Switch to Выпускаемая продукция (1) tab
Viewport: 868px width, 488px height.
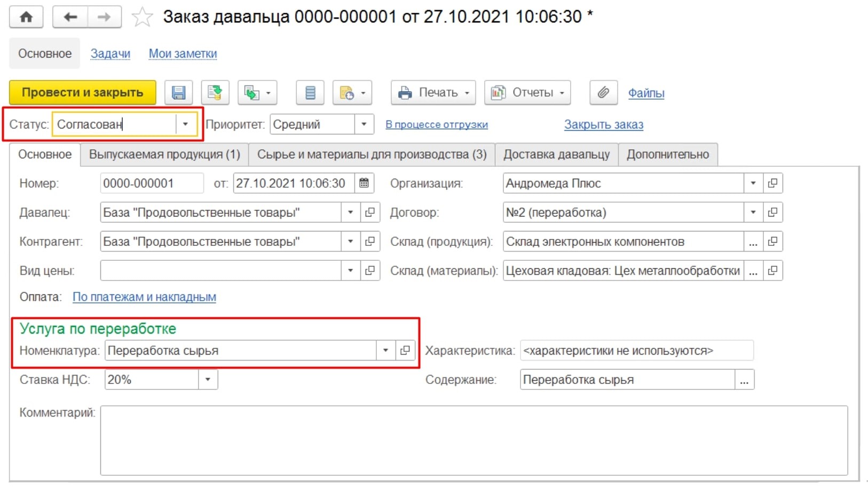coord(164,155)
